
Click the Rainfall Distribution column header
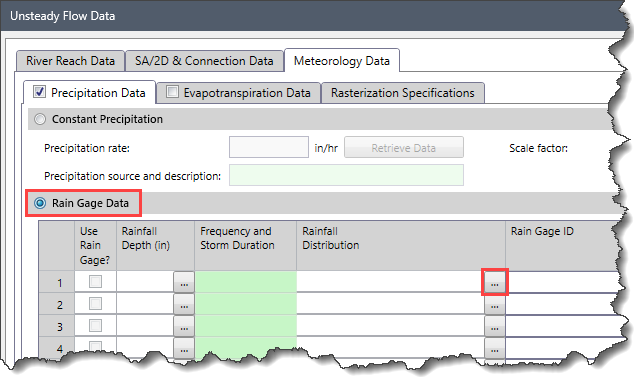[401, 246]
